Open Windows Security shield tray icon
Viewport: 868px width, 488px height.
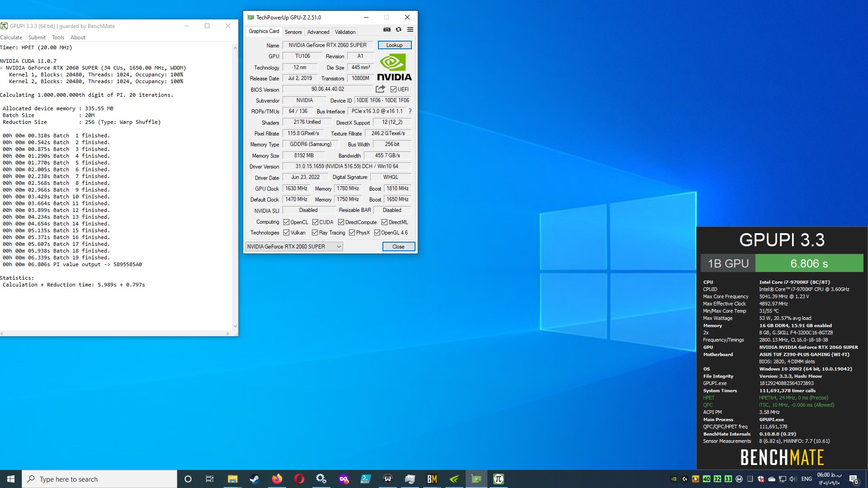tap(761, 479)
